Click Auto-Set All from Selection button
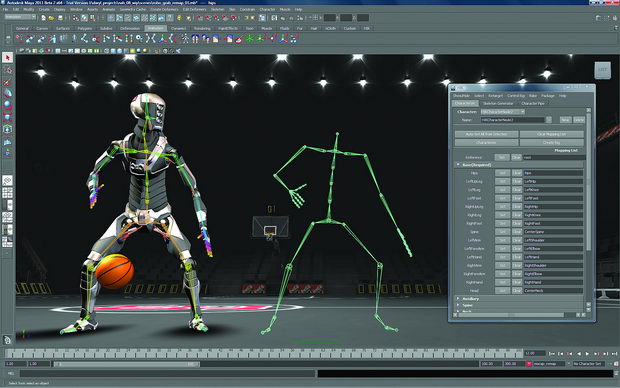This screenshot has height=388, width=620. tap(486, 134)
